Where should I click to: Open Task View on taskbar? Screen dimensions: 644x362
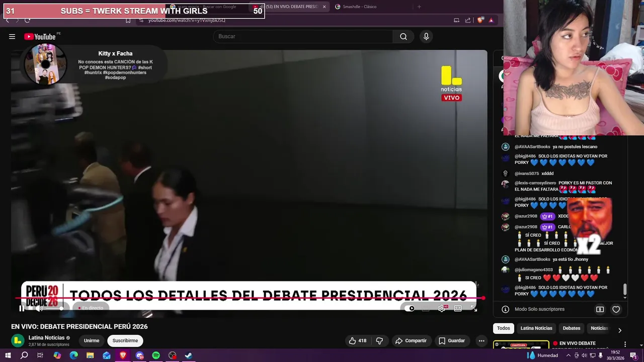(x=40, y=355)
